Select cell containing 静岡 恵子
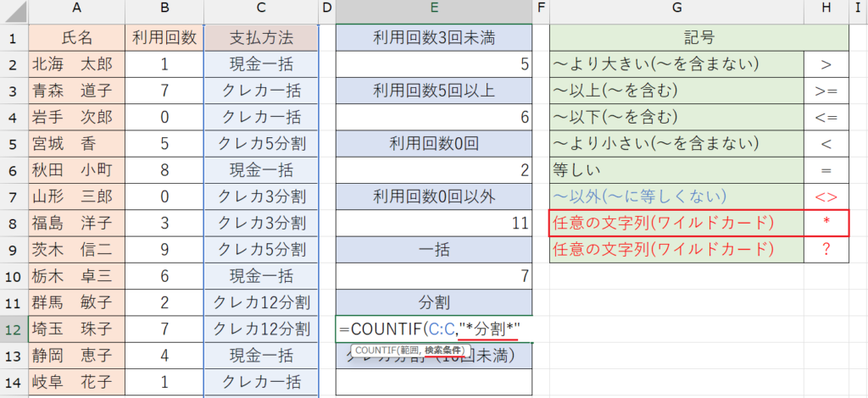The width and height of the screenshot is (868, 398). tap(77, 356)
